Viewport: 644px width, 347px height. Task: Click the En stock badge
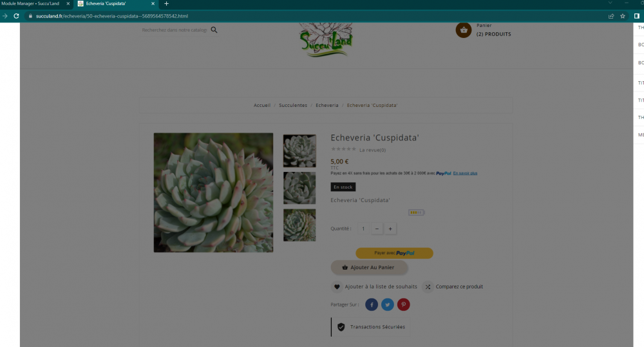(343, 187)
